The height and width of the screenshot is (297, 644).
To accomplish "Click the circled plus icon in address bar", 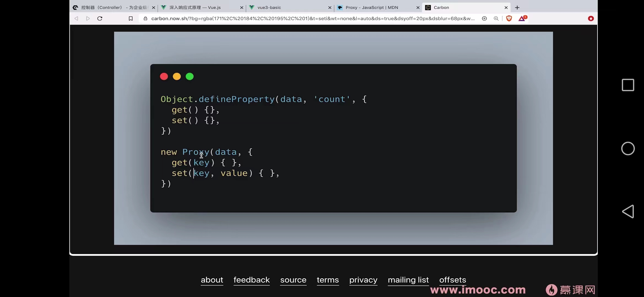I will point(484,18).
